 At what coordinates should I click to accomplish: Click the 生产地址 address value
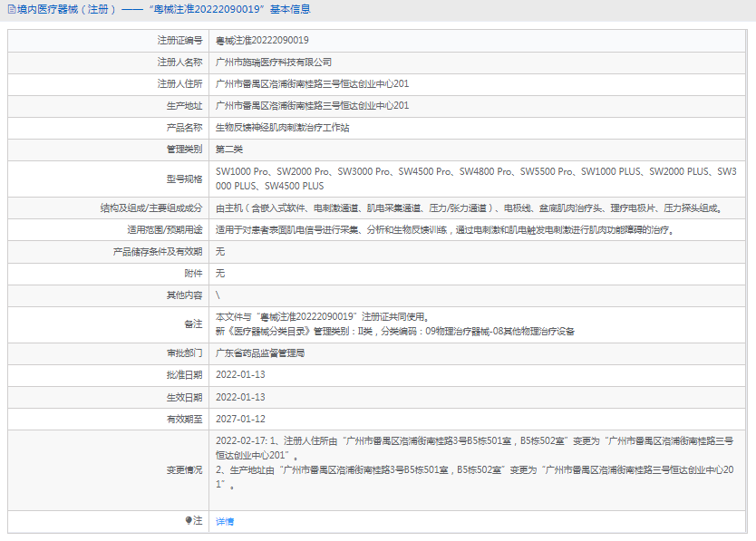tap(312, 106)
